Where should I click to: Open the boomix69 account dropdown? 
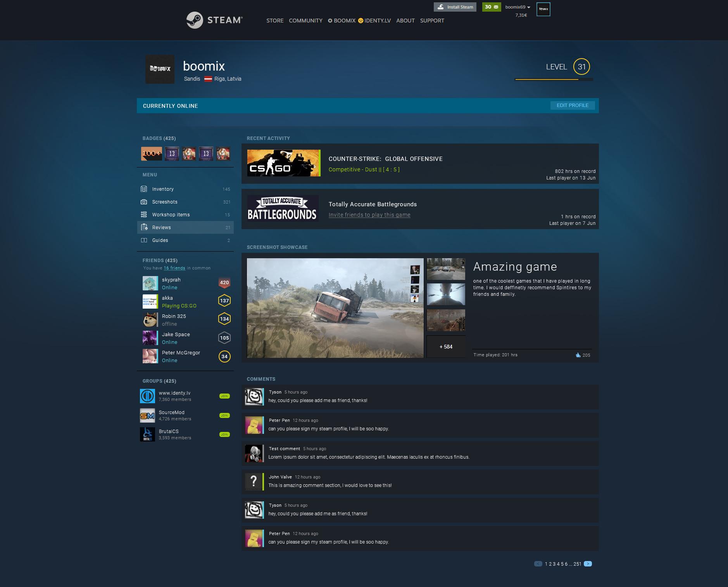point(518,7)
